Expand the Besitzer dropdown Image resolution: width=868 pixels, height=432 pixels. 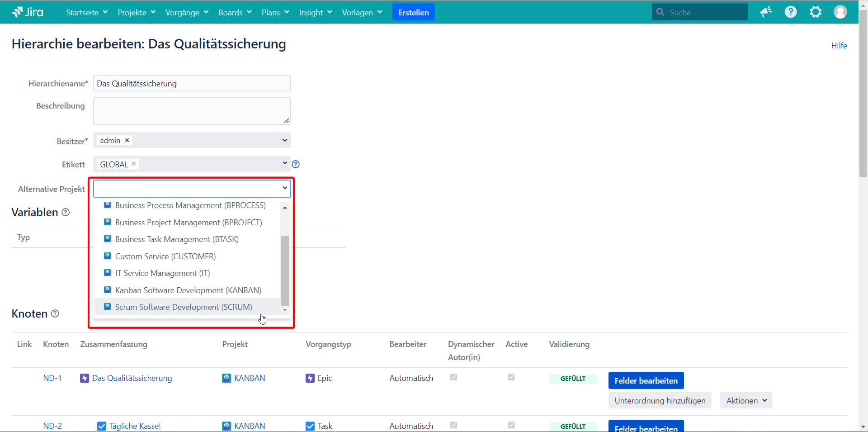[x=284, y=140]
